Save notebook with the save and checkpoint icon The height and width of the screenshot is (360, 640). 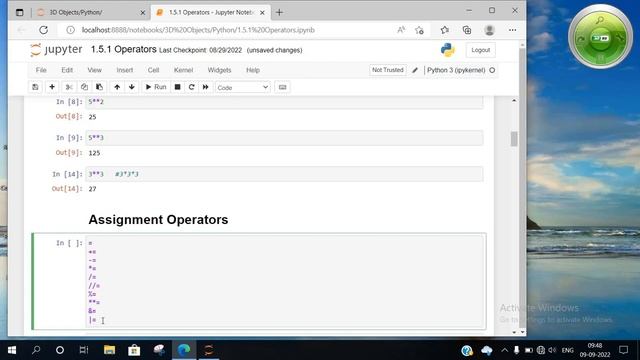click(35, 87)
